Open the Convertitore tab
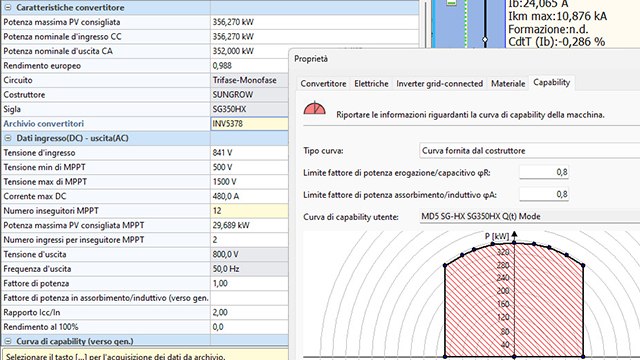640x360 pixels. pos(323,83)
